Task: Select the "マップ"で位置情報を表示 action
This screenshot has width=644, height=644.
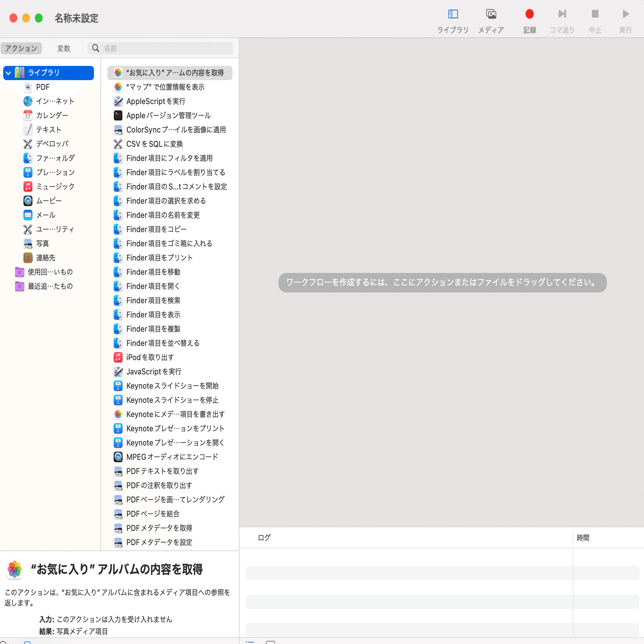Action: pyautogui.click(x=170, y=87)
